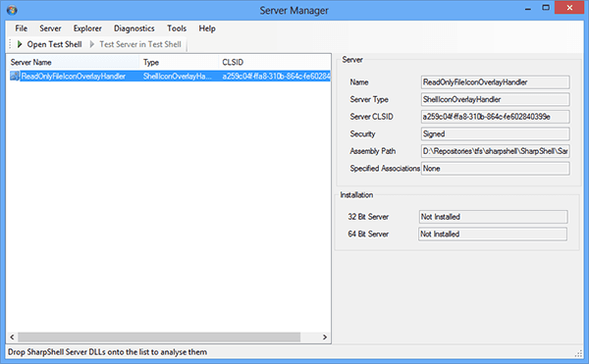Minimize the Server Manager window

coord(528,8)
